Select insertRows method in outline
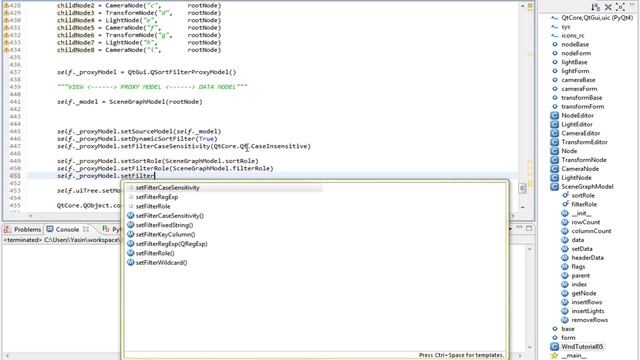 [x=587, y=302]
